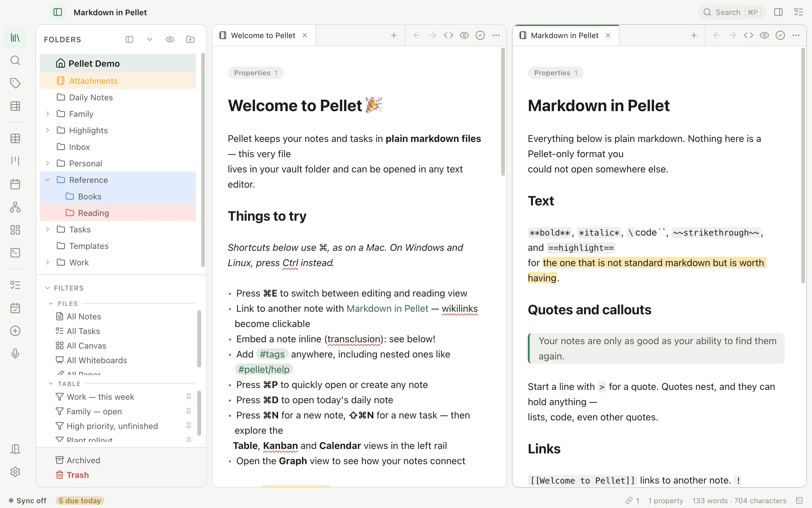Collapse the FILES filter group
The width and height of the screenshot is (812, 508).
(51, 304)
